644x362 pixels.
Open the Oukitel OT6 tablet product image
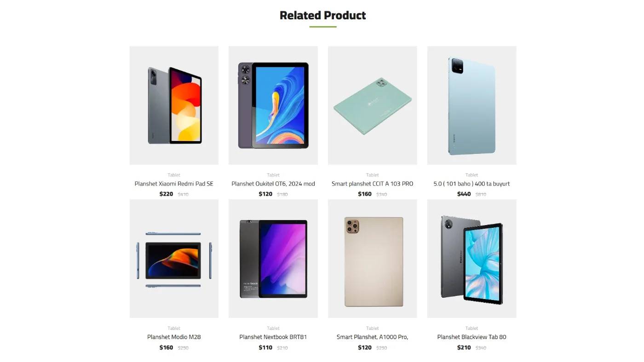[x=273, y=105]
